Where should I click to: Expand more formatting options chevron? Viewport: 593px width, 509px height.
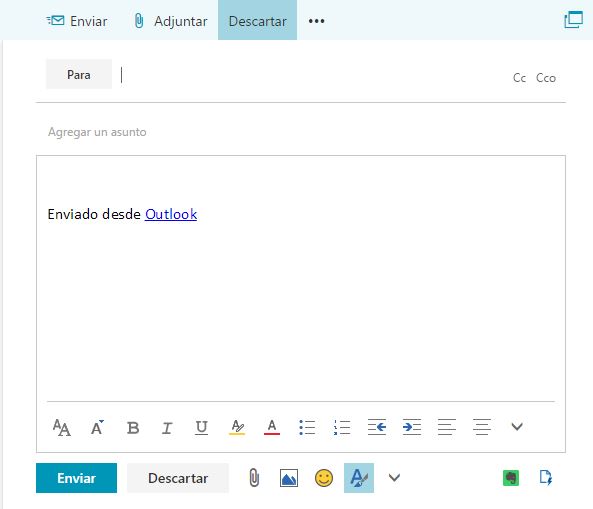click(x=517, y=427)
